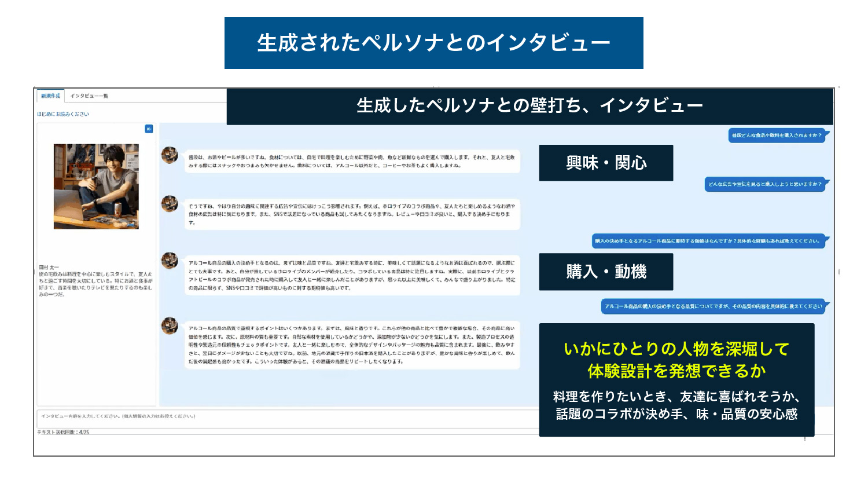The height and width of the screenshot is (483, 868).
Task: Click the persona photo of 田村 太一
Action: 96,186
